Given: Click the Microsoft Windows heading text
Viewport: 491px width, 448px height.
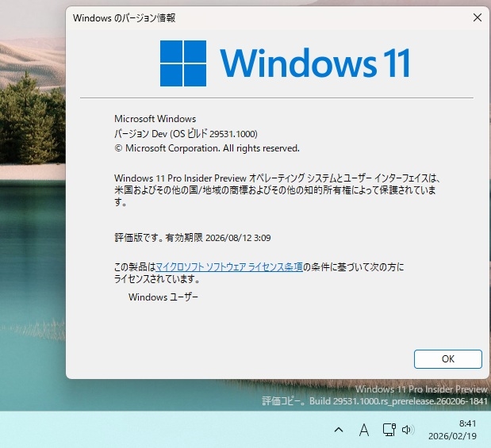Looking at the screenshot, I should coord(155,119).
